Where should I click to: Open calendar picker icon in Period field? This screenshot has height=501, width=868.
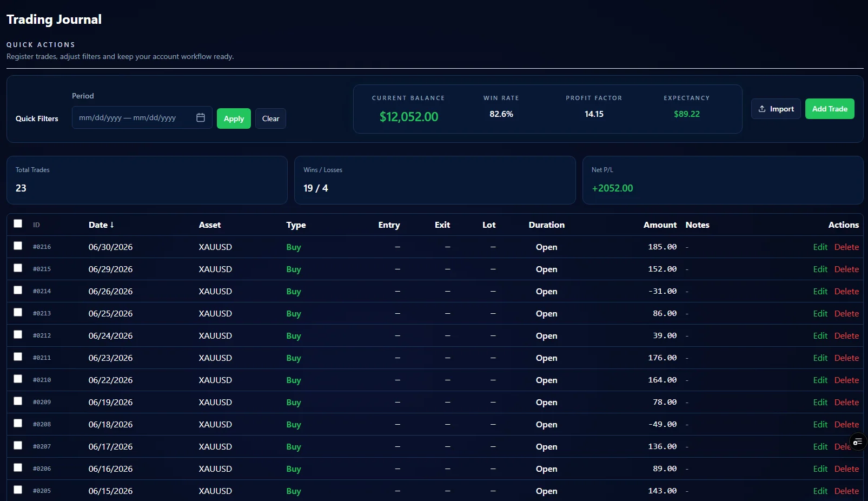(201, 117)
